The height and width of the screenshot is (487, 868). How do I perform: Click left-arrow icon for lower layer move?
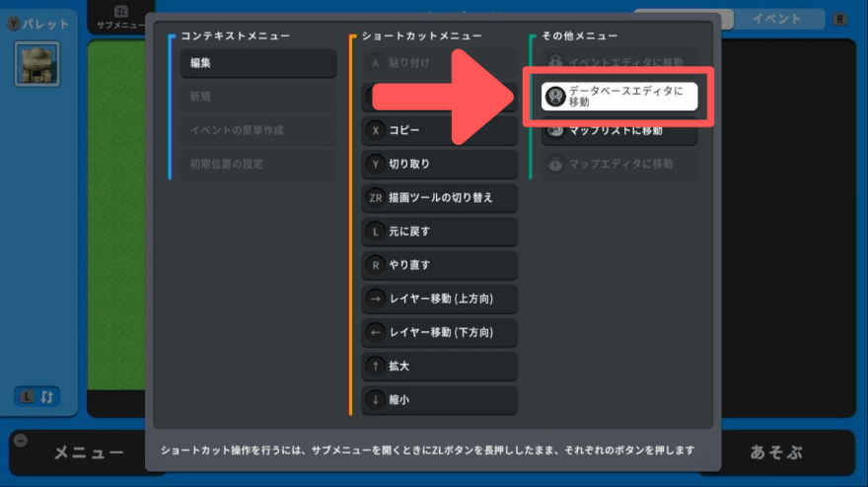(376, 333)
